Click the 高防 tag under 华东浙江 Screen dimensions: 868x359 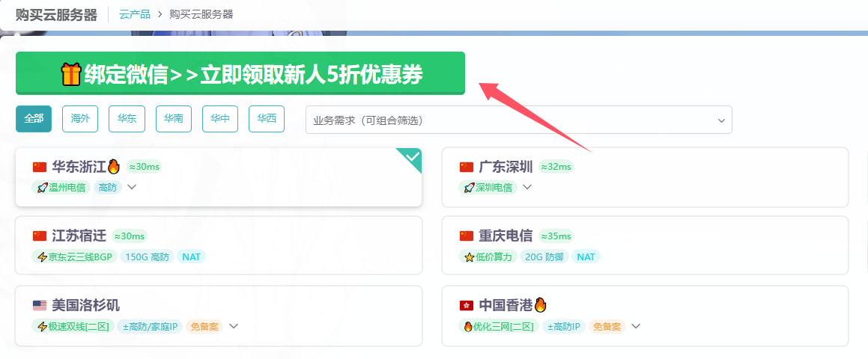point(107,188)
